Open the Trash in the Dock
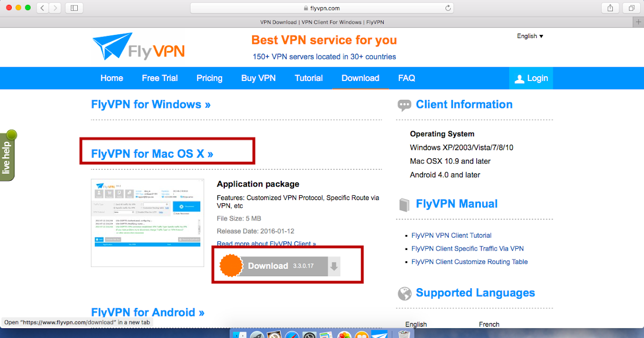This screenshot has width=644, height=338. [x=404, y=335]
